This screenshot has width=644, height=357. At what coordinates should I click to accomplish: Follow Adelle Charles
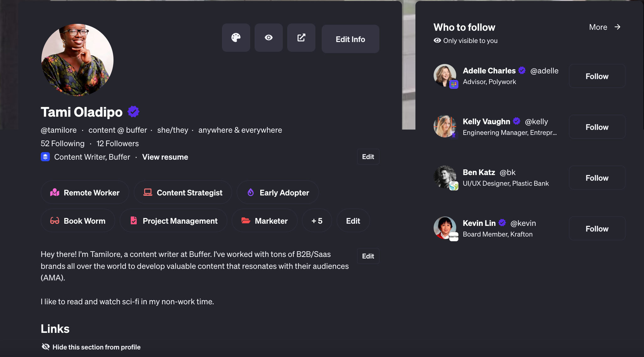click(x=597, y=76)
